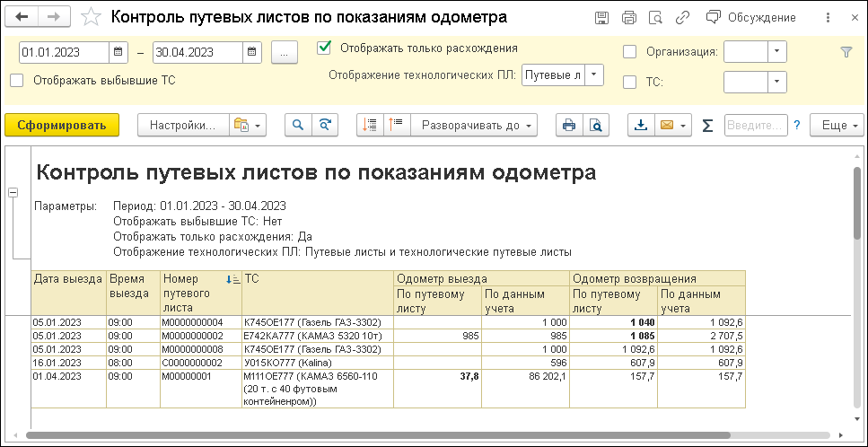Open the ТС dropdown list

tap(777, 83)
